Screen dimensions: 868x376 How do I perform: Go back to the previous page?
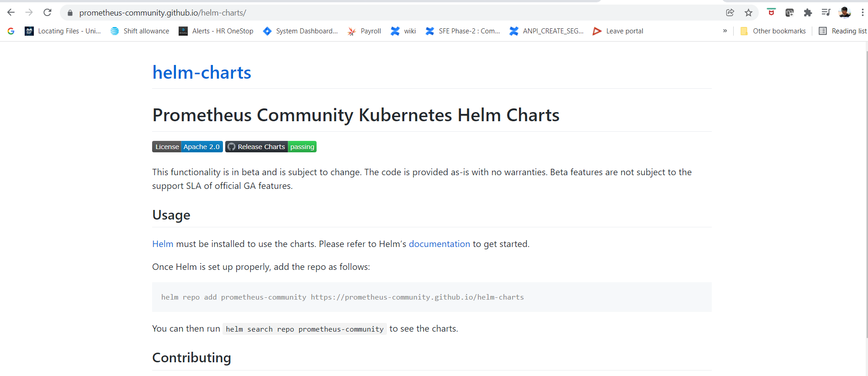(x=11, y=12)
